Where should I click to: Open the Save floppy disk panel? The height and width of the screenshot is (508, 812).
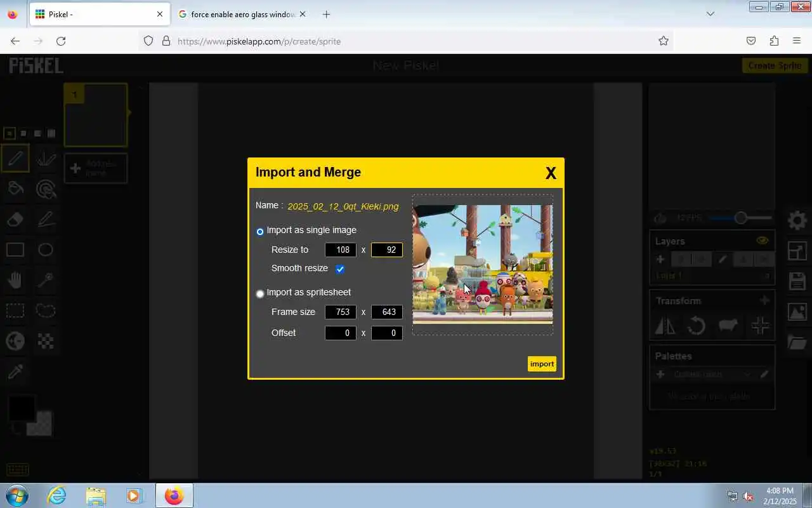[797, 281]
